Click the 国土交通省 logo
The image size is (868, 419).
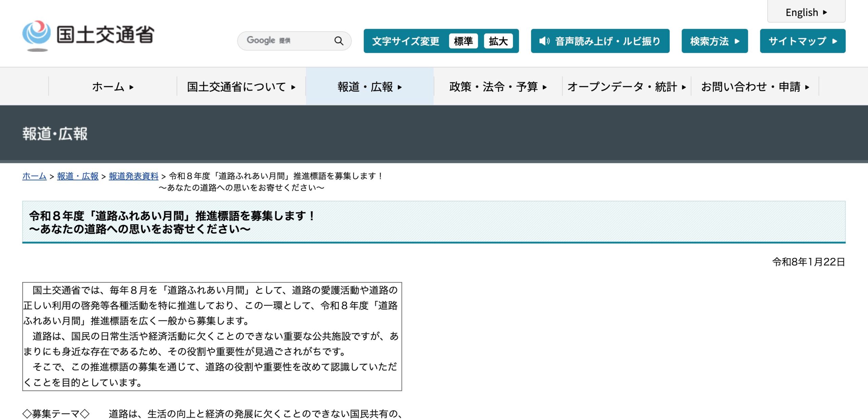pos(88,35)
